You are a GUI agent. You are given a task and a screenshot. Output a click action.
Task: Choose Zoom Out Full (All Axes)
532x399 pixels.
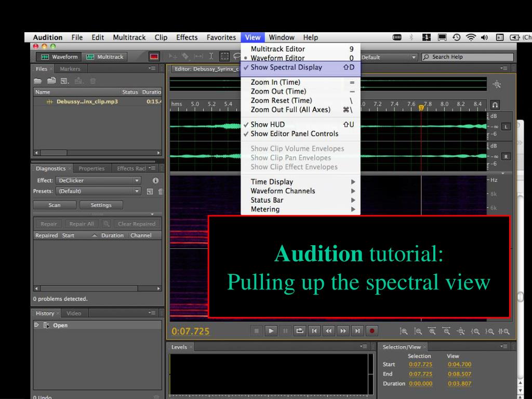[x=300, y=110]
